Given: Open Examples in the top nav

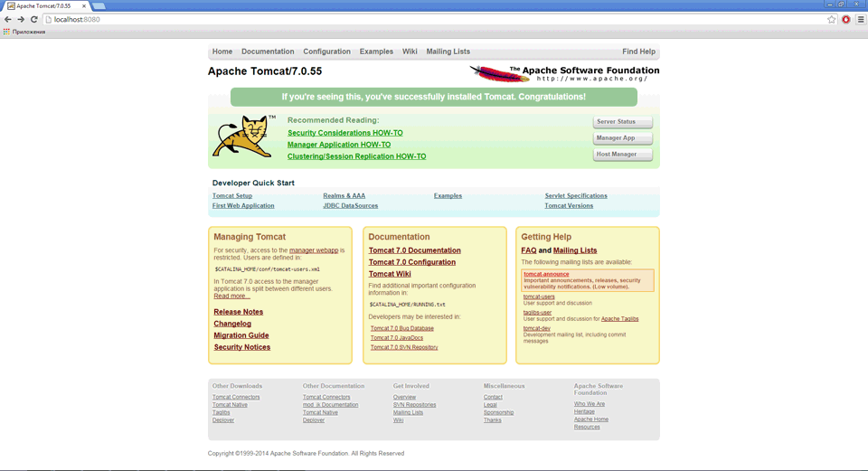Looking at the screenshot, I should [376, 52].
